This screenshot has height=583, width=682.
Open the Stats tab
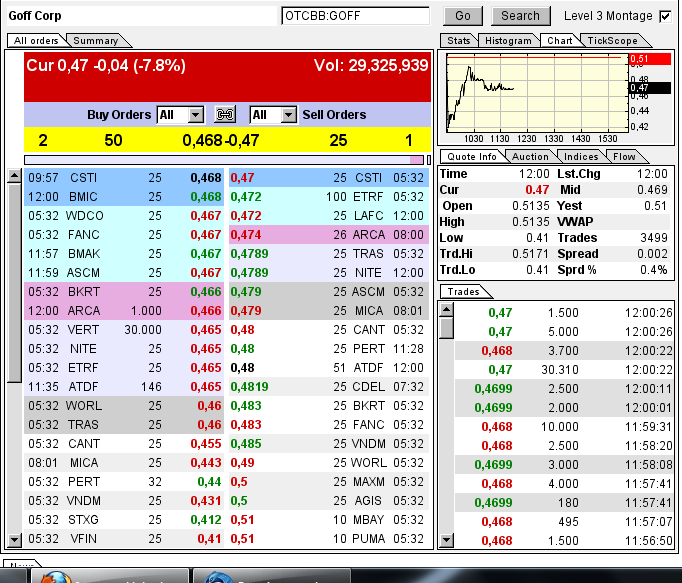tap(459, 40)
